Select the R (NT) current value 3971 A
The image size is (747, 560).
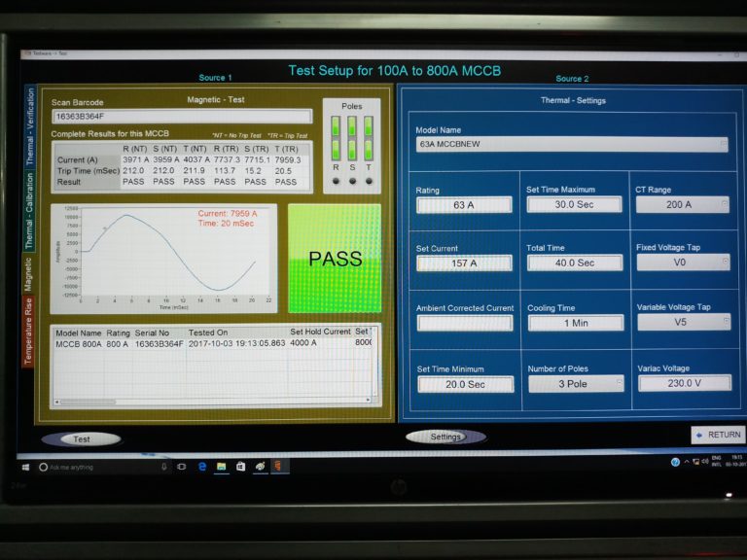(x=136, y=159)
